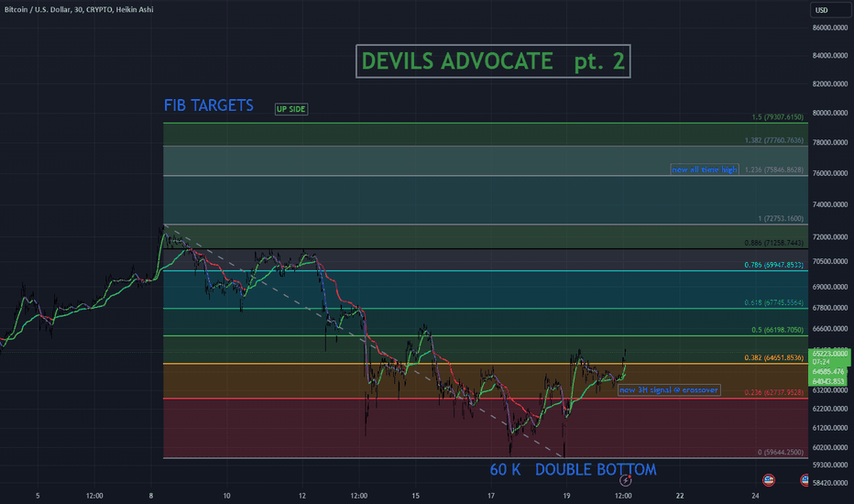This screenshot has height=504, width=854.
Task: Open the fully visible US flag event icon
Action: [769, 480]
